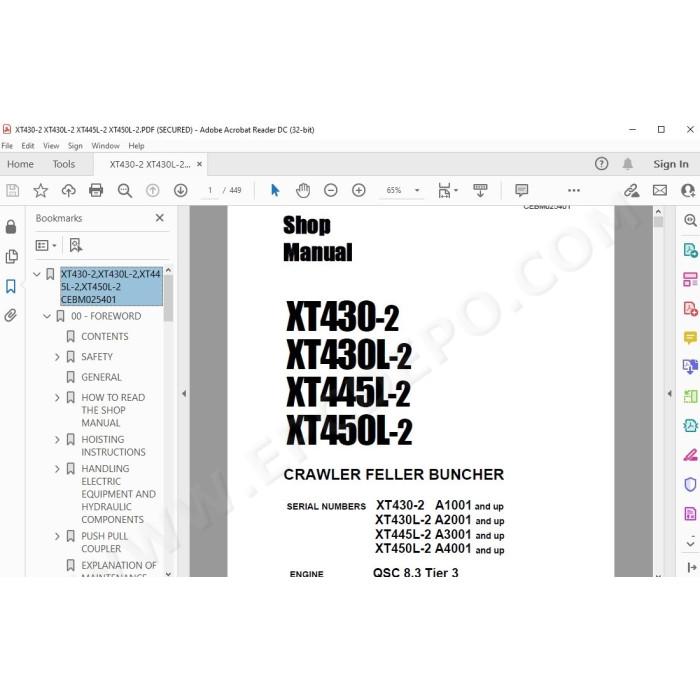Open the account profile icon
The image size is (700, 700).
point(688,191)
